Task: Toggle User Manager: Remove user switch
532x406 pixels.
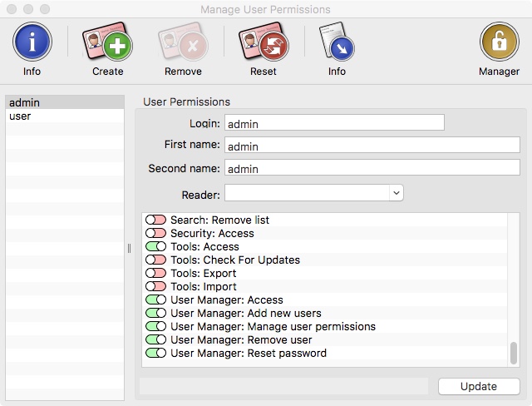Action: click(x=155, y=339)
